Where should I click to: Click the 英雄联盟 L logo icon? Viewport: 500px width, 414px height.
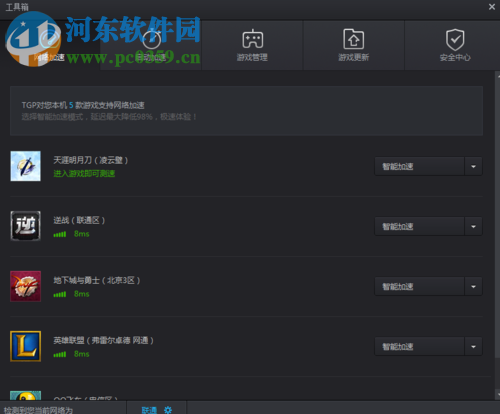[26, 346]
